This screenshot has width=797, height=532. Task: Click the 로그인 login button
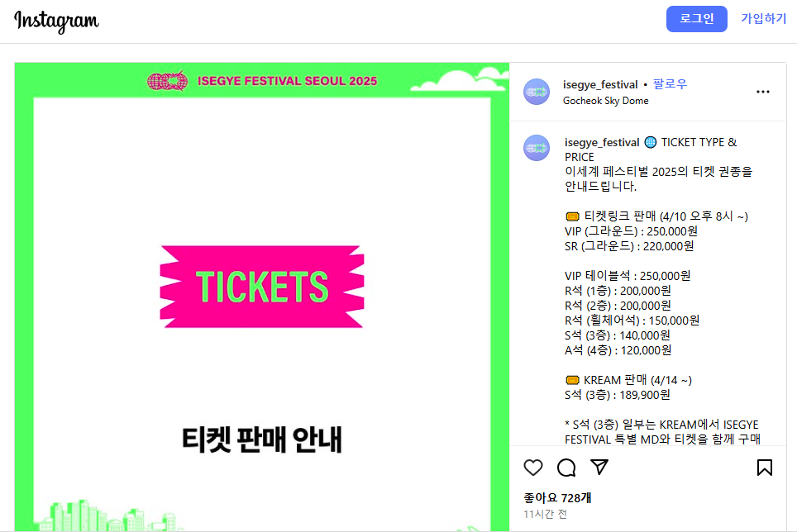coord(697,19)
